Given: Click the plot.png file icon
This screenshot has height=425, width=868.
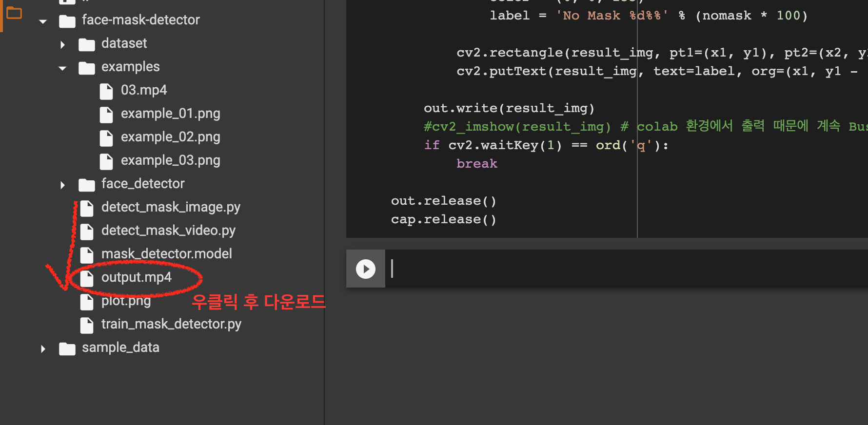Looking at the screenshot, I should [87, 302].
